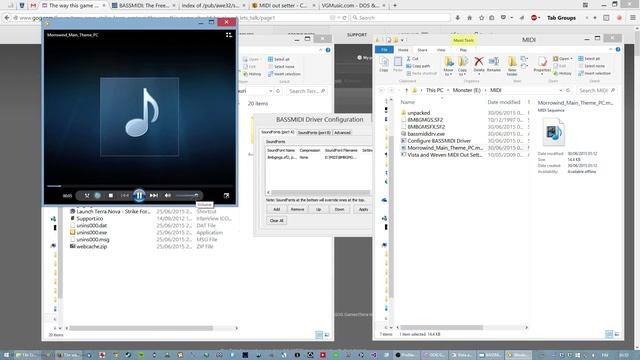The height and width of the screenshot is (360, 640).
Task: Select Launch Terra Nova shortcut in left explorer
Action: tap(113, 211)
